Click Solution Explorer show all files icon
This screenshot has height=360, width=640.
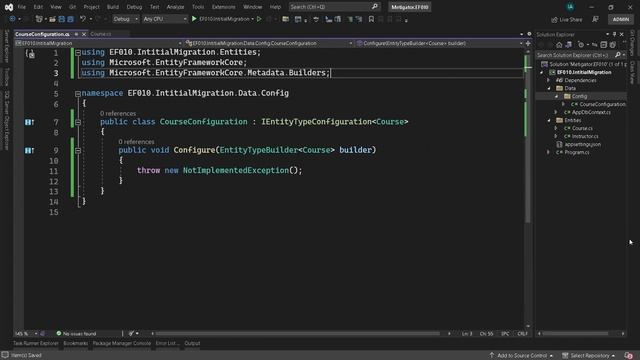click(x=612, y=45)
